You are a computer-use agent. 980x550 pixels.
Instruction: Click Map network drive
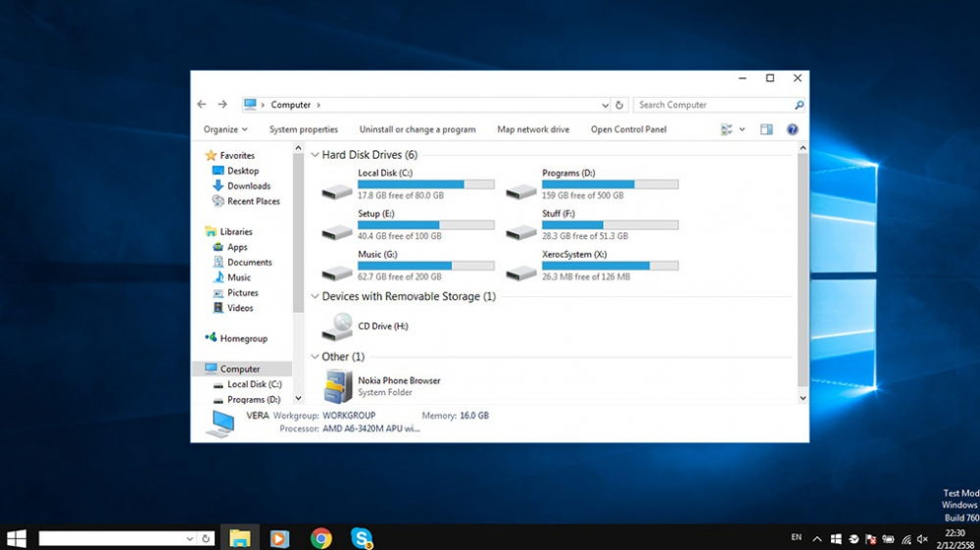pos(533,129)
